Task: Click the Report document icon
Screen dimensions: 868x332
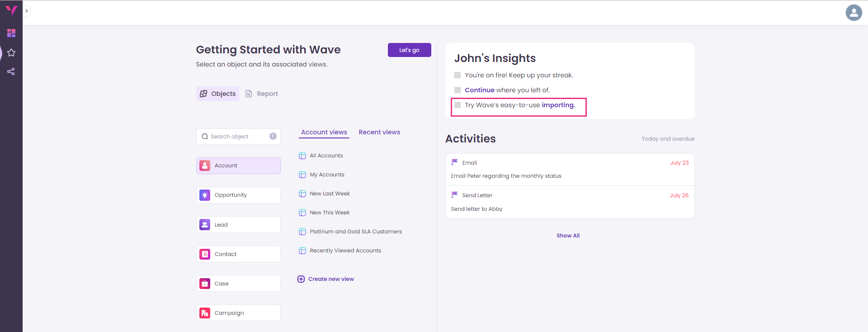Action: pos(249,94)
